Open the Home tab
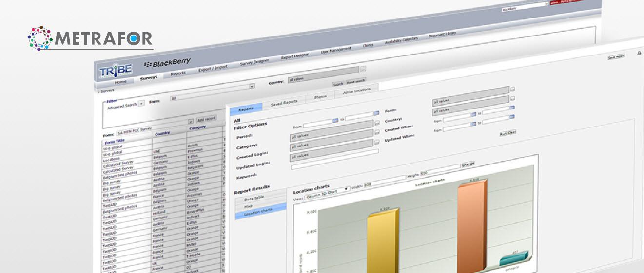Image resolution: width=644 pixels, height=273 pixels. coord(120,82)
